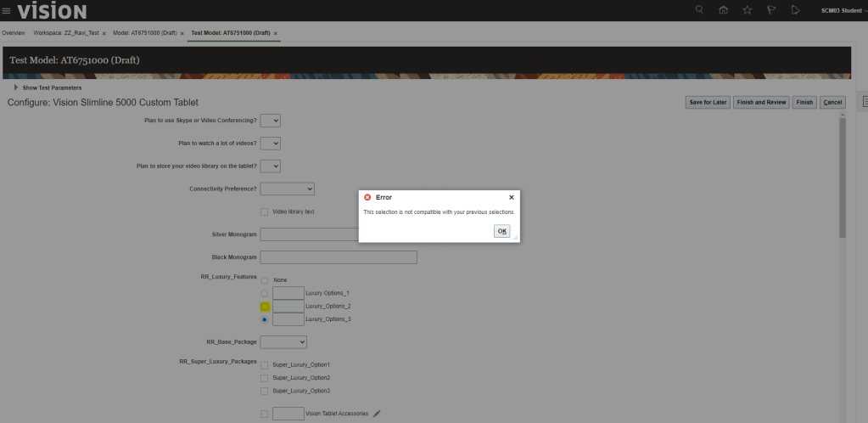The image size is (868, 423).
Task: Open the Connectivity Preference dropdown
Action: tap(288, 189)
